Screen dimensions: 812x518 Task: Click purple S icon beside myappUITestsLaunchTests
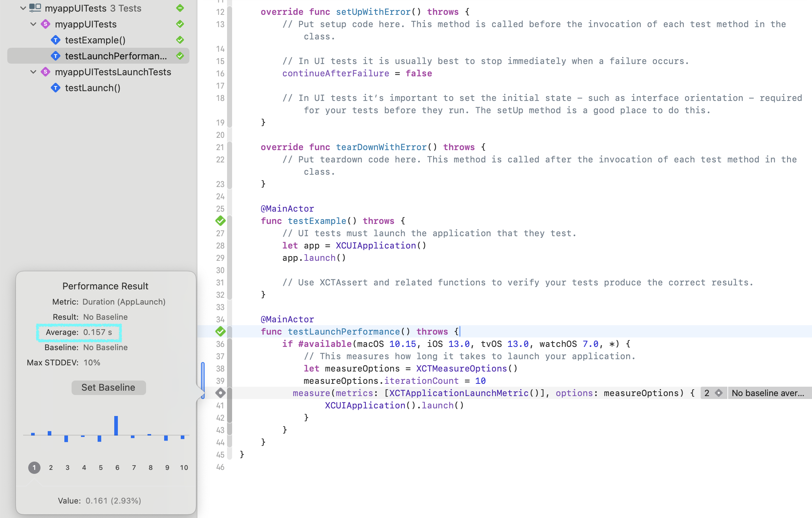click(x=45, y=72)
